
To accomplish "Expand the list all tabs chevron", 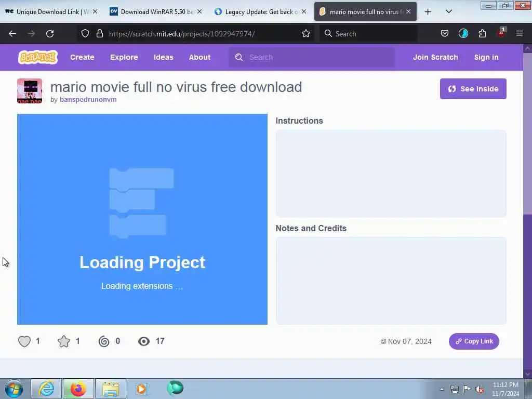I will [448, 11].
